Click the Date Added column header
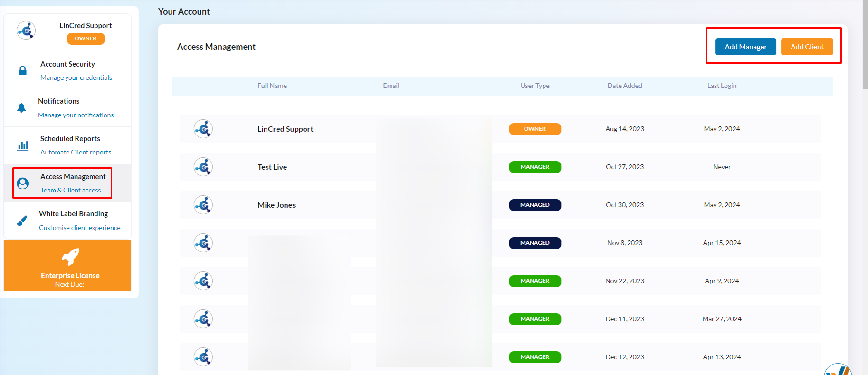The image size is (868, 375). (x=625, y=86)
